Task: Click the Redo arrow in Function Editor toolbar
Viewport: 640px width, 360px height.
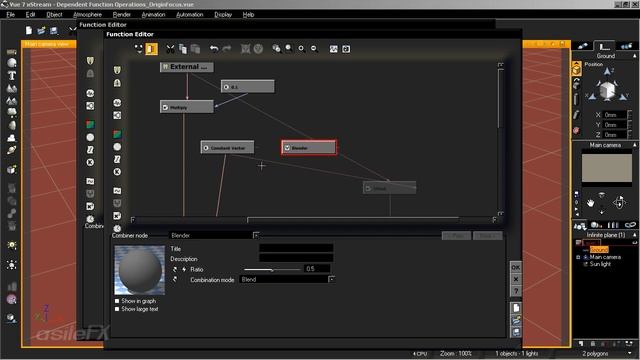Action: (227, 49)
